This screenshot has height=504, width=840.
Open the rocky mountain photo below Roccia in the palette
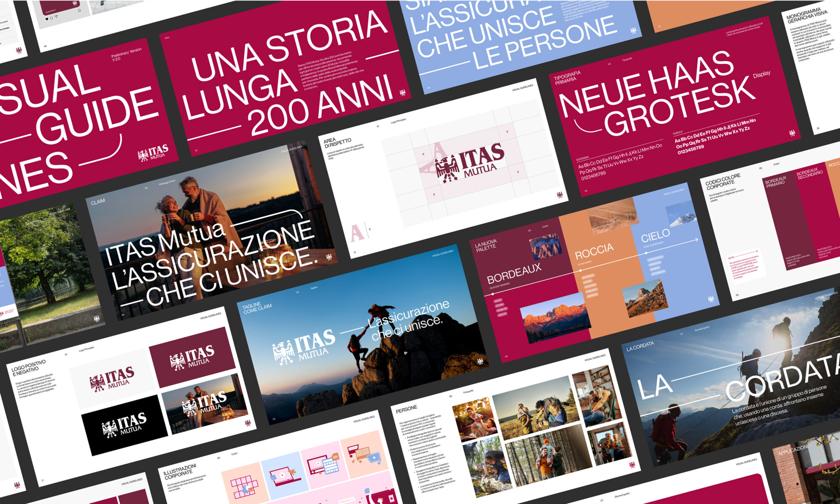pos(645,299)
